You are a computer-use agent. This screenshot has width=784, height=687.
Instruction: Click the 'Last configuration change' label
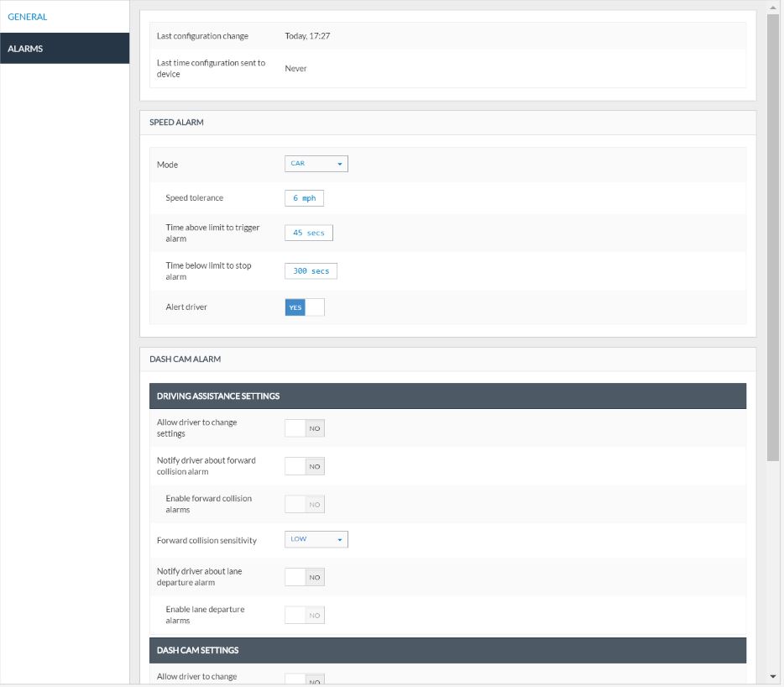point(202,36)
